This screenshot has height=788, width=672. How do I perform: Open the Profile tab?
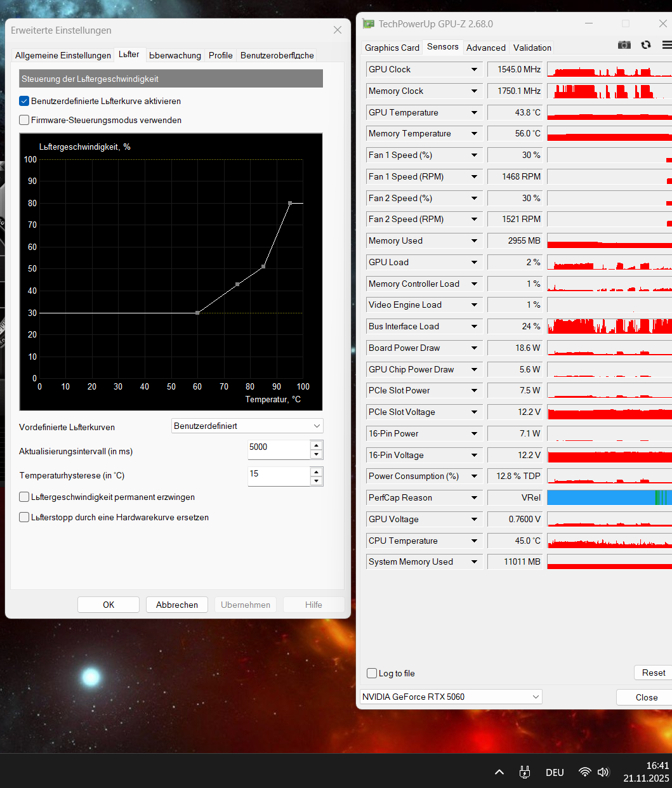[221, 55]
